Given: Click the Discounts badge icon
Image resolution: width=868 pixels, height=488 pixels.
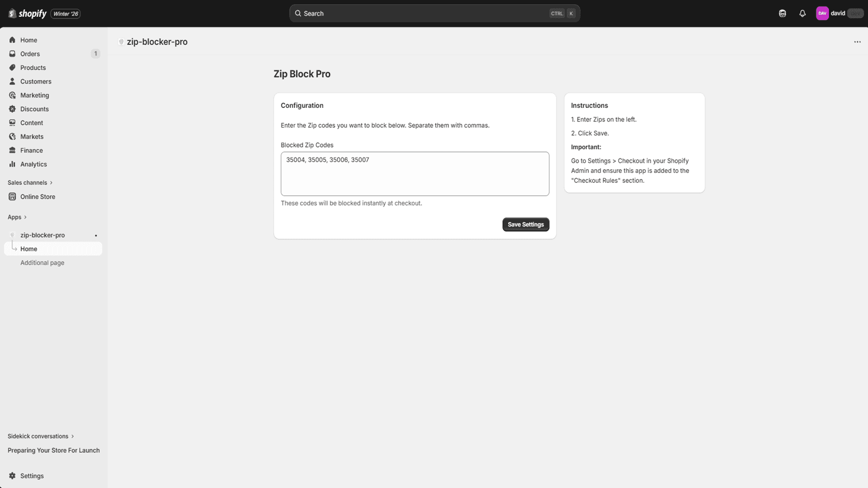Looking at the screenshot, I should tap(12, 109).
